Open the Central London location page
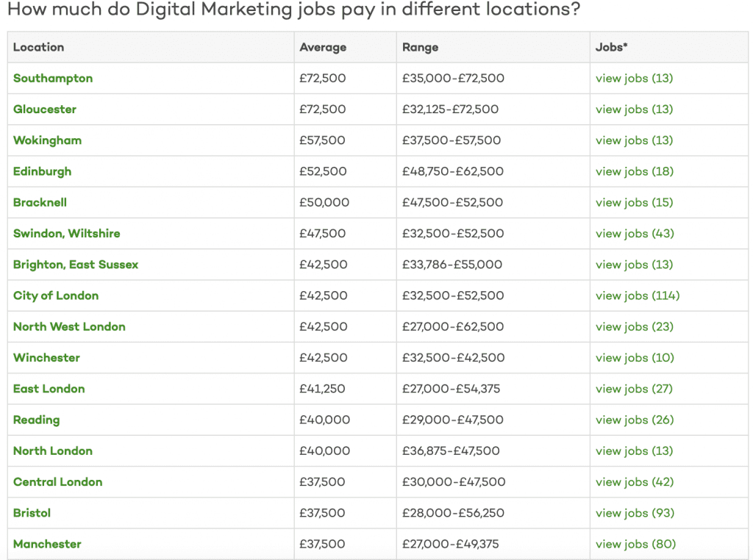Viewport: 753px width, 560px height. tap(57, 481)
